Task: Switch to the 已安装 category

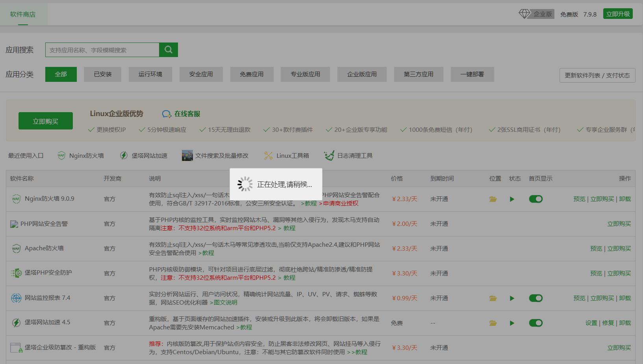Action: [102, 74]
